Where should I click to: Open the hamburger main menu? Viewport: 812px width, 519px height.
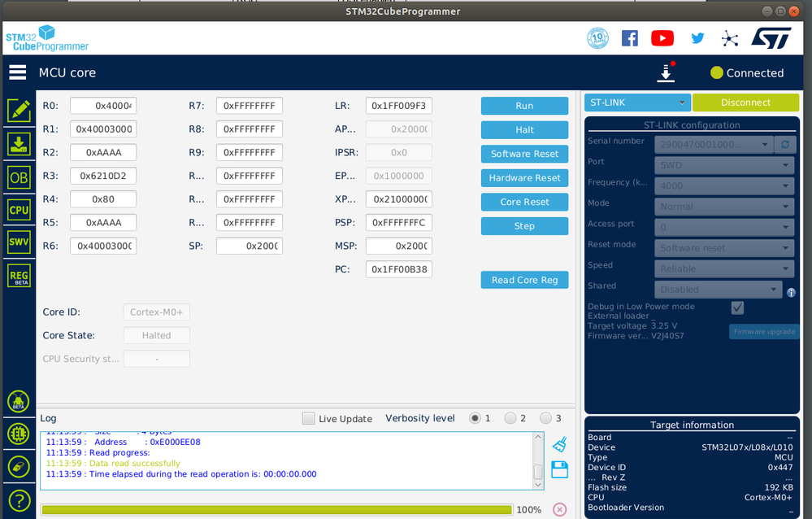pyautogui.click(x=18, y=72)
